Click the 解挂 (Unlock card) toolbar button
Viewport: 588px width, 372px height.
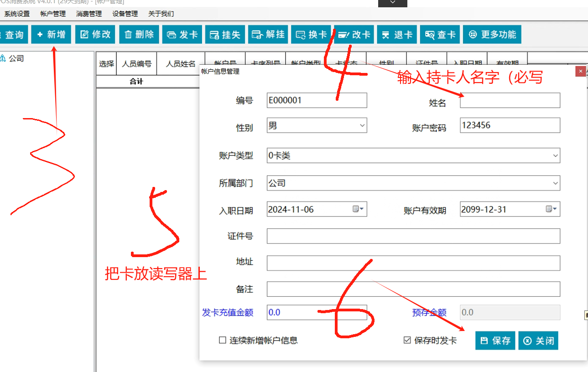pos(268,35)
